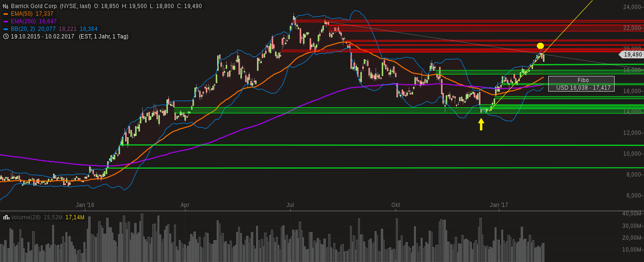The height and width of the screenshot is (262, 644).
Task: Click the upper Bollinger value '20,077'
Action: click(47, 29)
